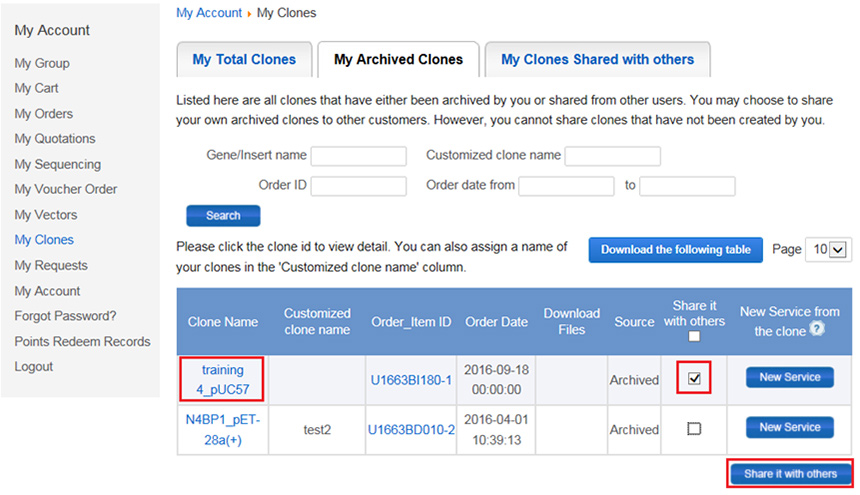The height and width of the screenshot is (495, 860).
Task: Toggle the select-all checkbox under Share it with others
Action: point(694,337)
